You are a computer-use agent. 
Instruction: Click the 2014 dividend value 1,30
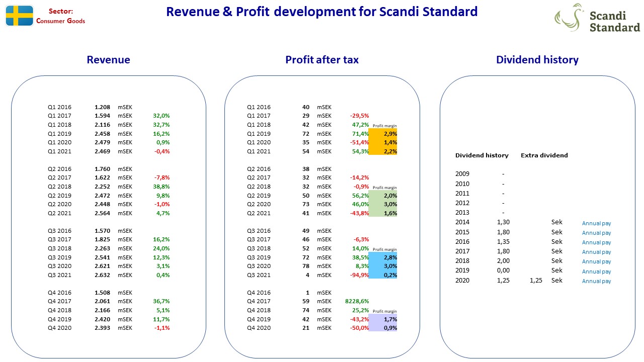[x=503, y=222]
